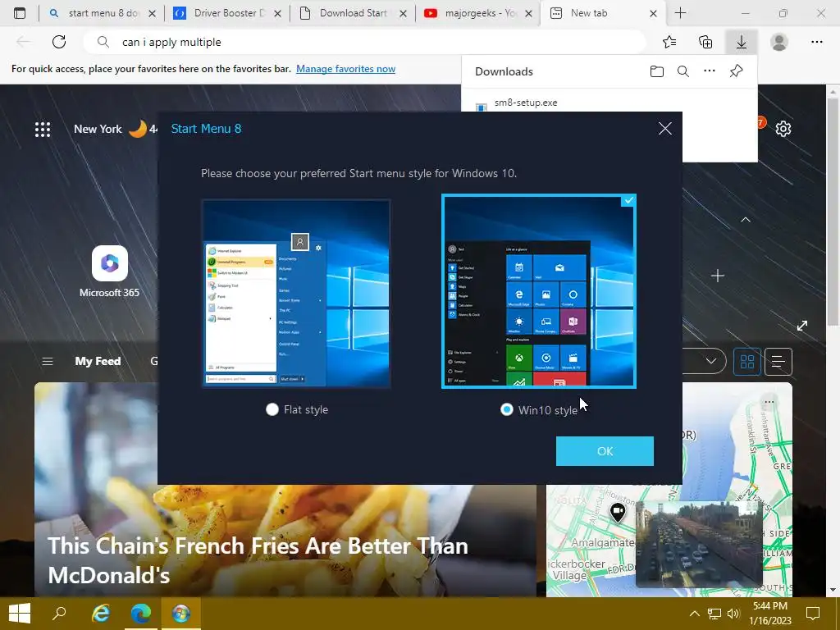Close the Driver Booster tab
Image resolution: width=840 pixels, height=630 pixels.
pos(277,14)
